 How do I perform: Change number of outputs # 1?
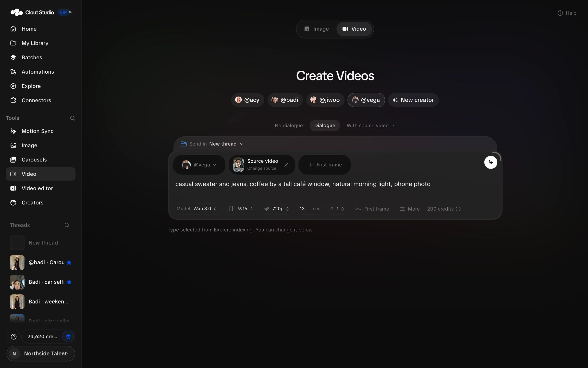point(337,209)
